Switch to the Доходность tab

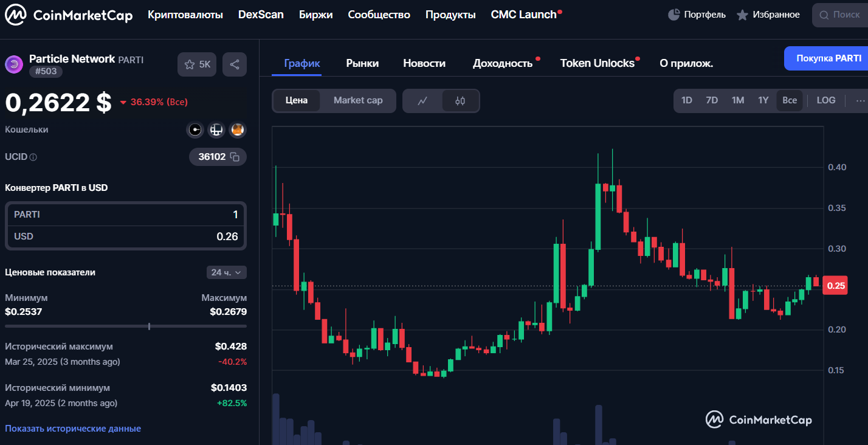click(503, 63)
